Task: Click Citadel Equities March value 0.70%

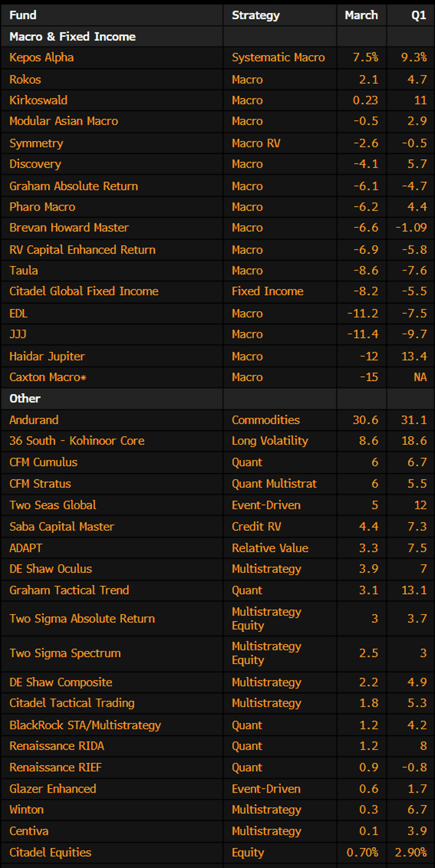Action: point(362,852)
